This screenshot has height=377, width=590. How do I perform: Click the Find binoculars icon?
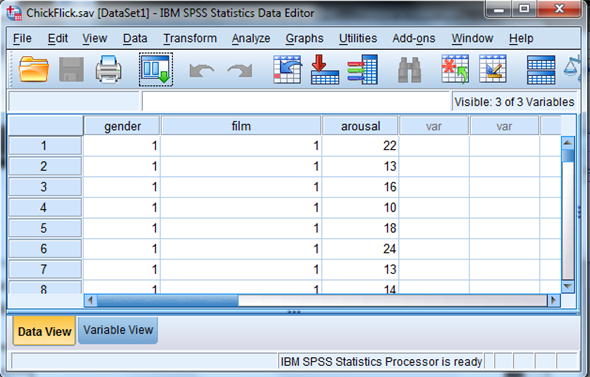409,70
